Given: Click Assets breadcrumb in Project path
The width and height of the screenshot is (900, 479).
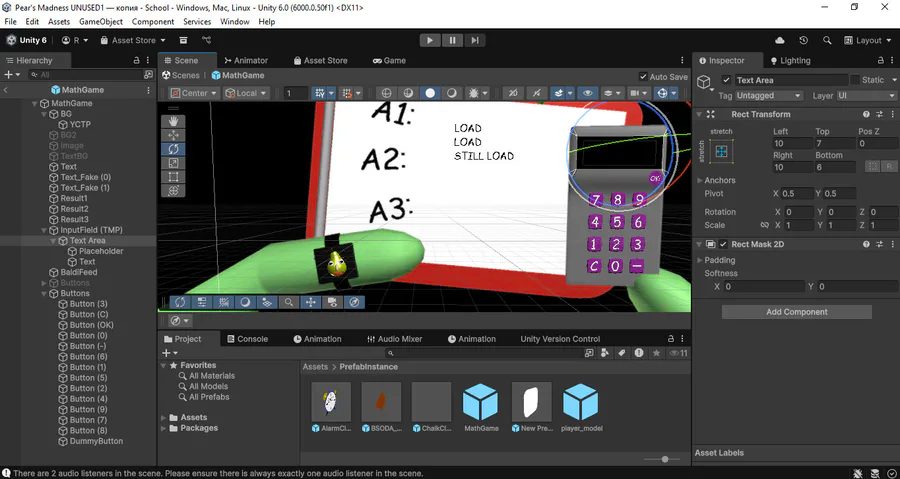Looking at the screenshot, I should coord(315,367).
